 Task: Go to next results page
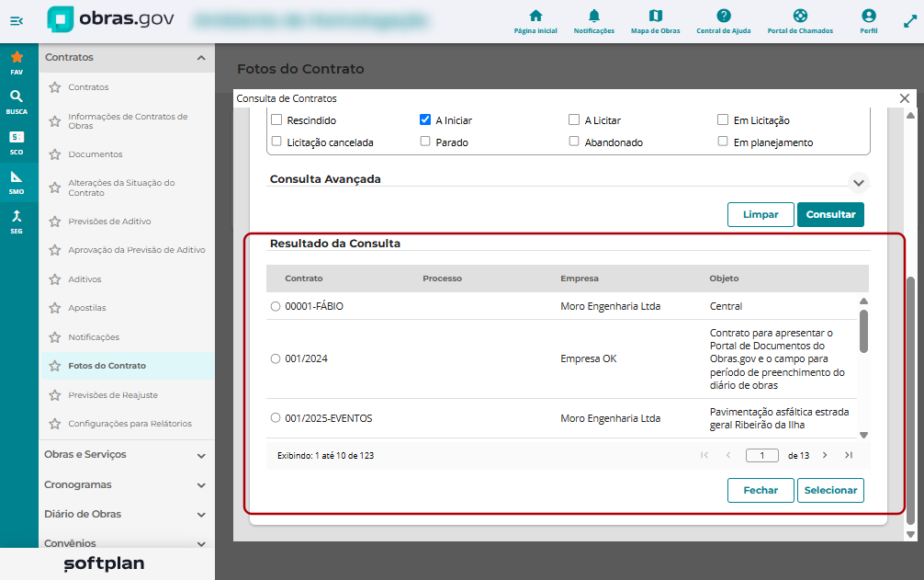tap(825, 455)
